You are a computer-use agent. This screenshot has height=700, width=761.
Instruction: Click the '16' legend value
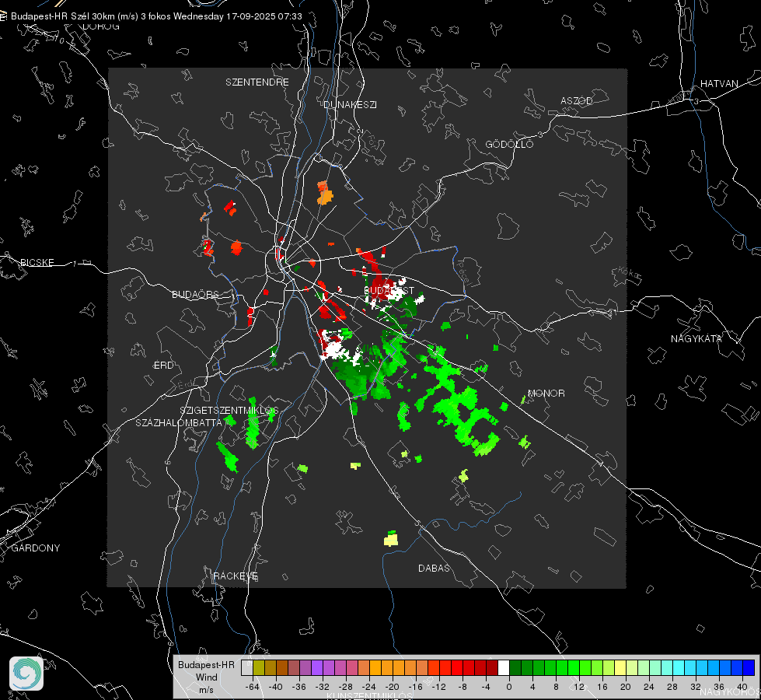[x=602, y=687]
